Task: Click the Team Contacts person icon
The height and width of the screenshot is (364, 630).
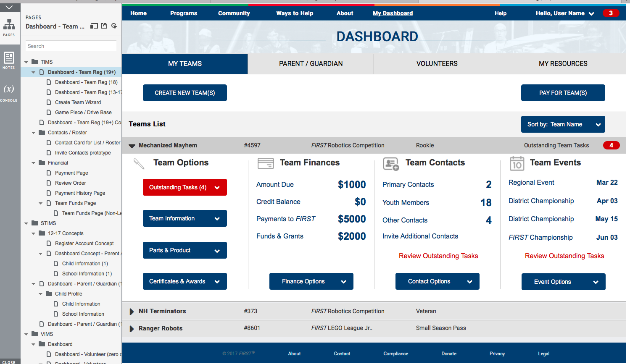Action: click(x=390, y=164)
